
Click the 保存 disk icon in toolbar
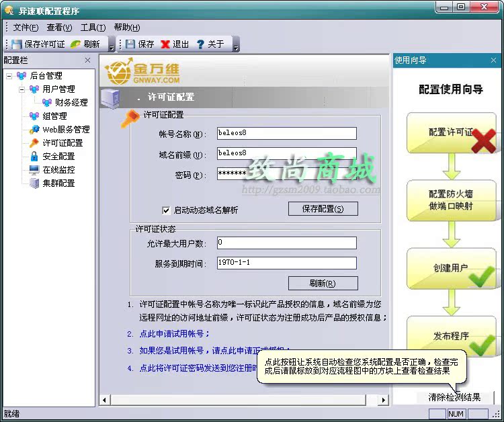pyautogui.click(x=130, y=44)
